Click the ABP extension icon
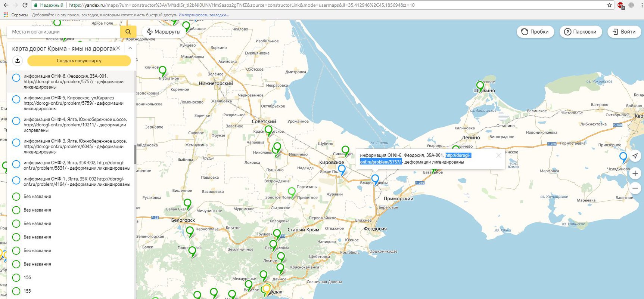 click(x=620, y=5)
